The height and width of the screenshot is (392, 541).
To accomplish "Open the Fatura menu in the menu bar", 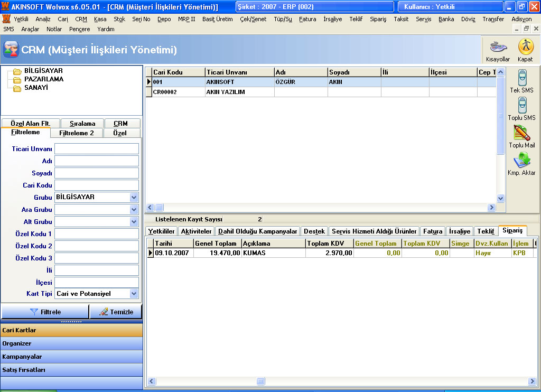I will click(x=307, y=20).
